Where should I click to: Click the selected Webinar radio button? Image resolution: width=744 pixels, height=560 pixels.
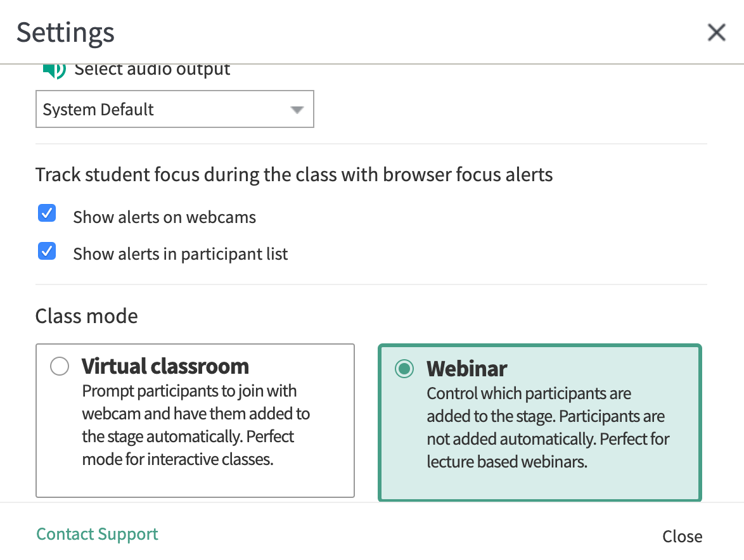404,369
